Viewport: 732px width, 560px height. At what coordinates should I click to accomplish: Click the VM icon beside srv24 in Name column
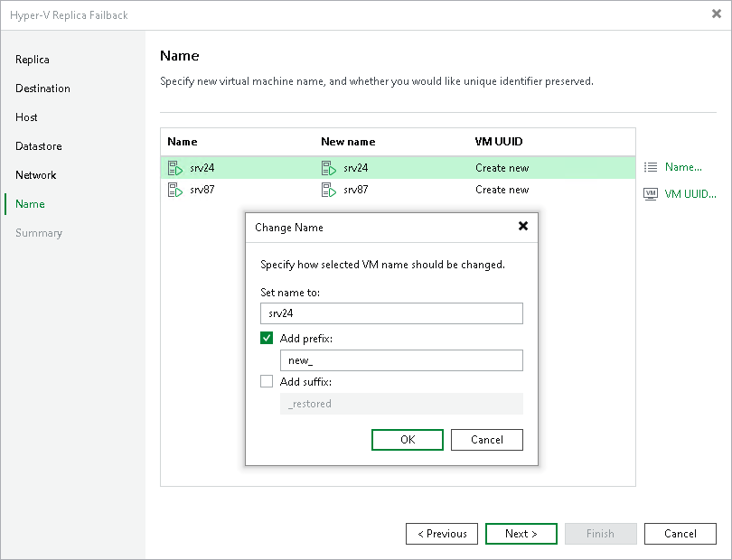175,168
